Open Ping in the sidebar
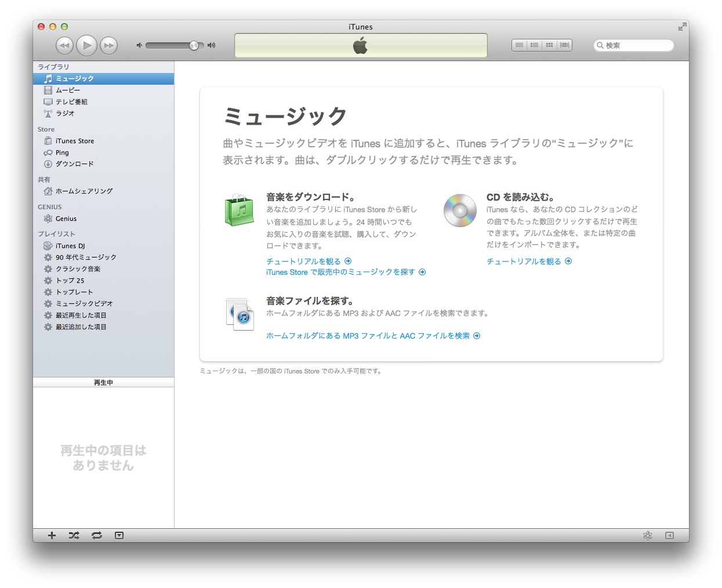The width and height of the screenshot is (722, 588). click(x=103, y=153)
